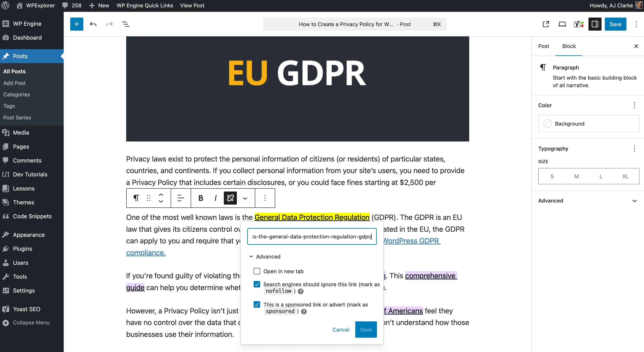
Task: Click the link URL input field
Action: click(312, 236)
